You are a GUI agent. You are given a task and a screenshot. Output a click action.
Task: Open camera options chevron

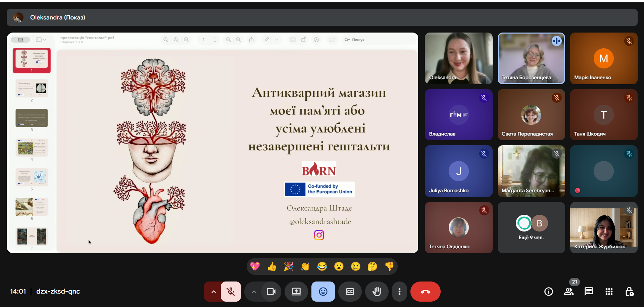254,292
